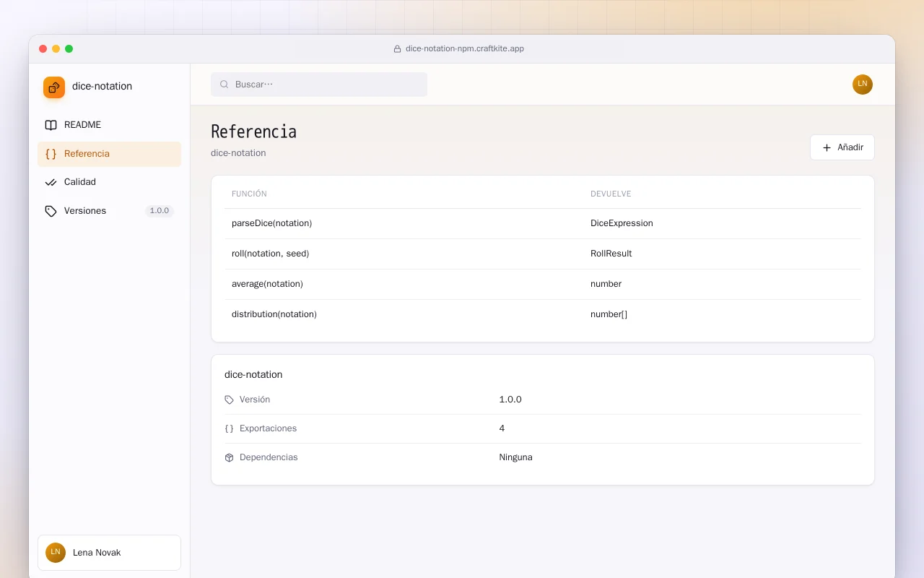Open the Calidad section

pyautogui.click(x=110, y=182)
